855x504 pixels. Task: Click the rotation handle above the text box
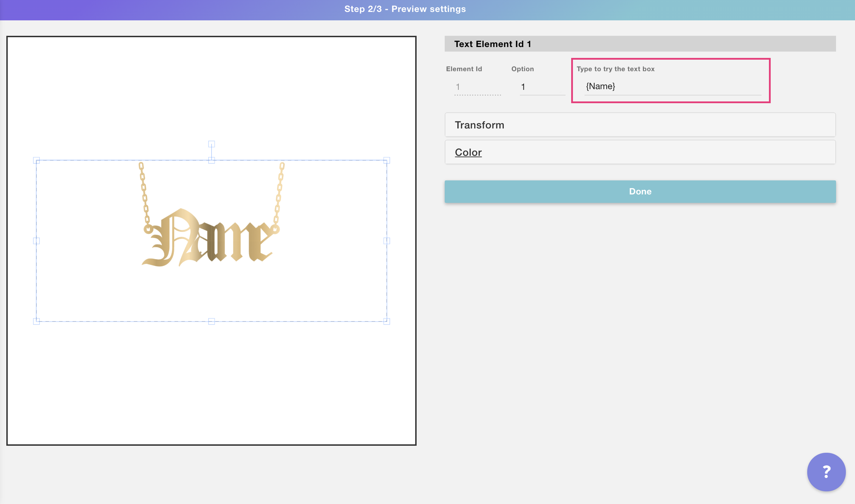[211, 144]
